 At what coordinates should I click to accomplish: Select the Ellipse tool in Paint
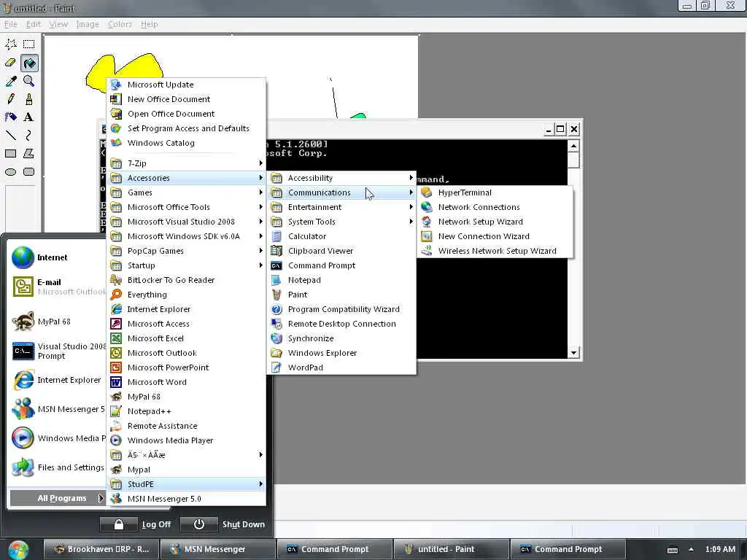(x=11, y=172)
